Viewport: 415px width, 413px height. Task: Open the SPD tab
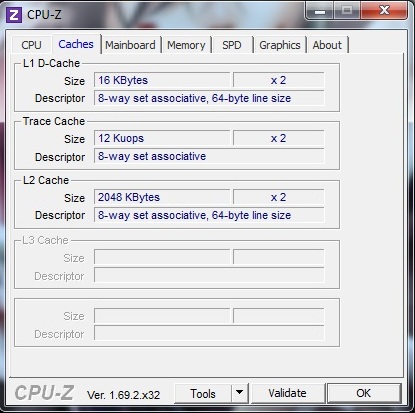(232, 45)
